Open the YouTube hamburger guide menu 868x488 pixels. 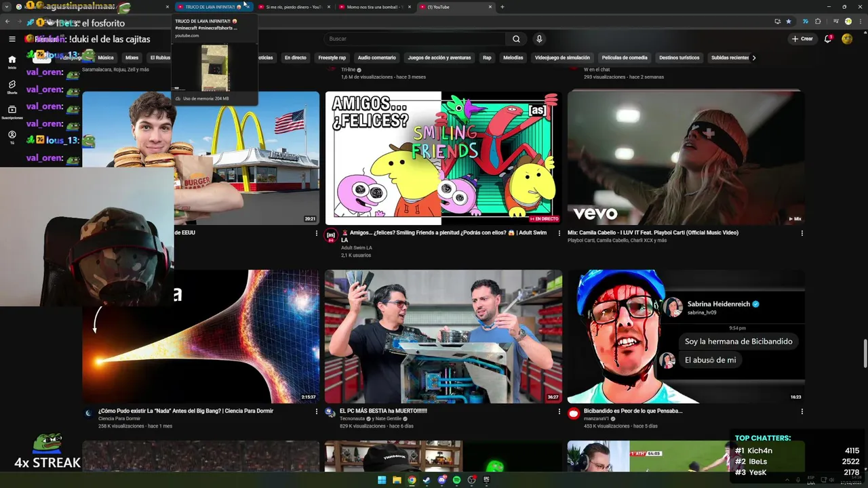(12, 39)
